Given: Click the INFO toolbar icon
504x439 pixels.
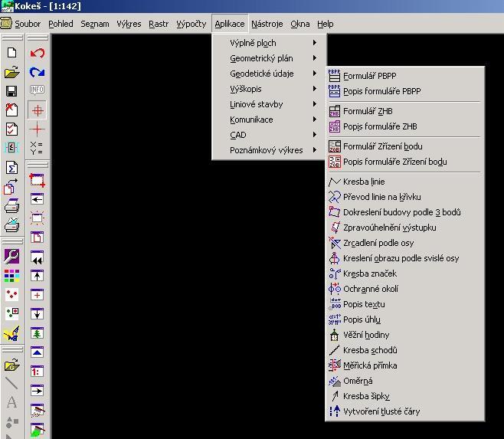Looking at the screenshot, I should pos(38,90).
